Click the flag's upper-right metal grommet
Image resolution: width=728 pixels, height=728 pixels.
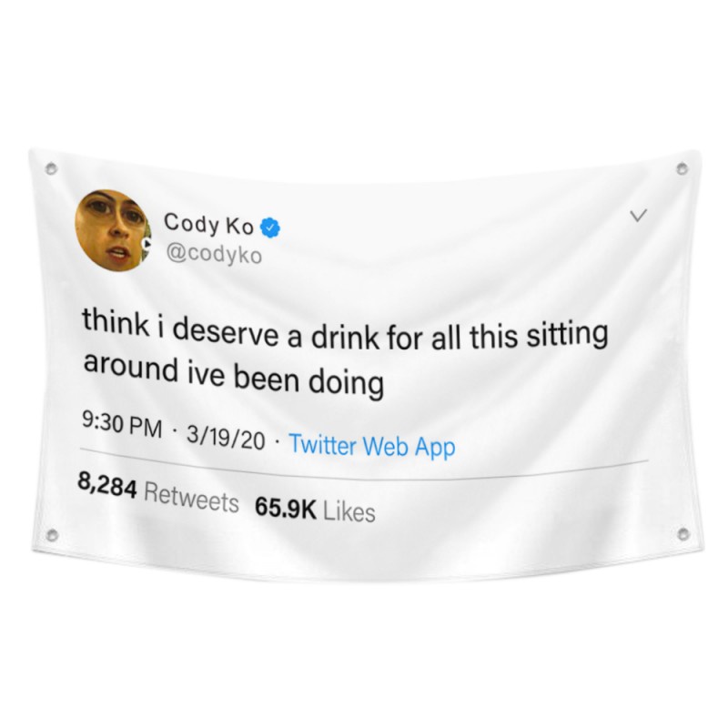682,168
